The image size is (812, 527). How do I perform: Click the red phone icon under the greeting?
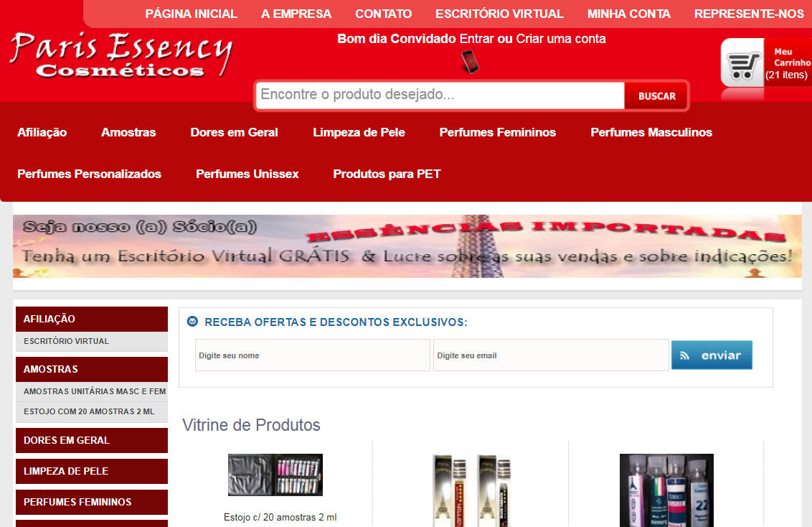(471, 62)
